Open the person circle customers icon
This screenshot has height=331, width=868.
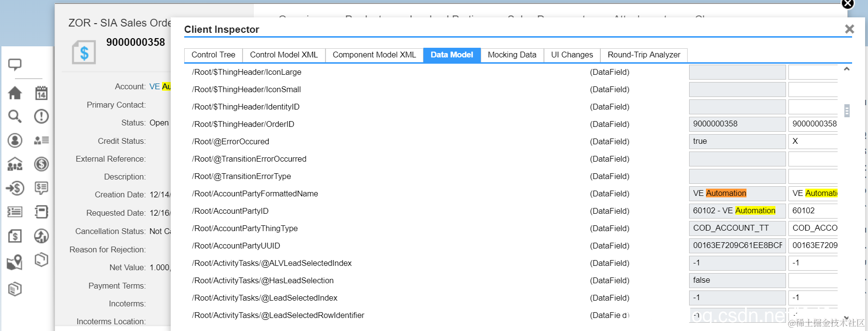click(x=15, y=140)
